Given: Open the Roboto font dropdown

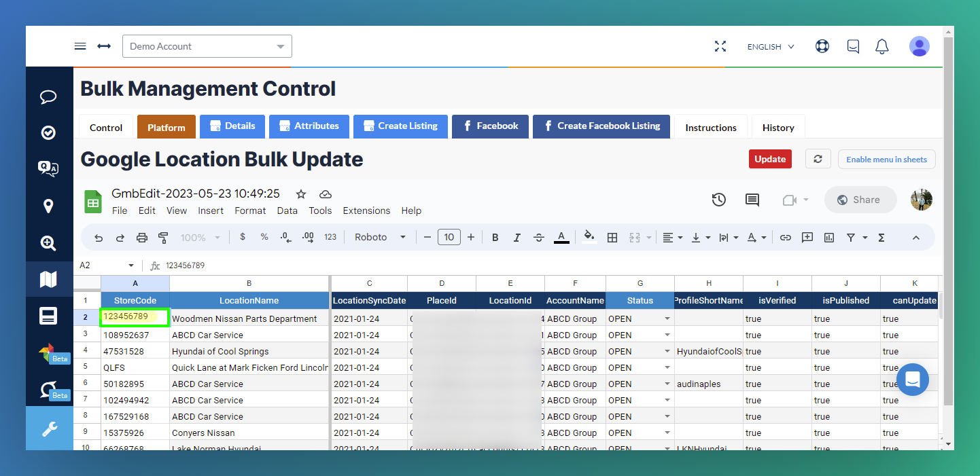Looking at the screenshot, I should (x=381, y=237).
